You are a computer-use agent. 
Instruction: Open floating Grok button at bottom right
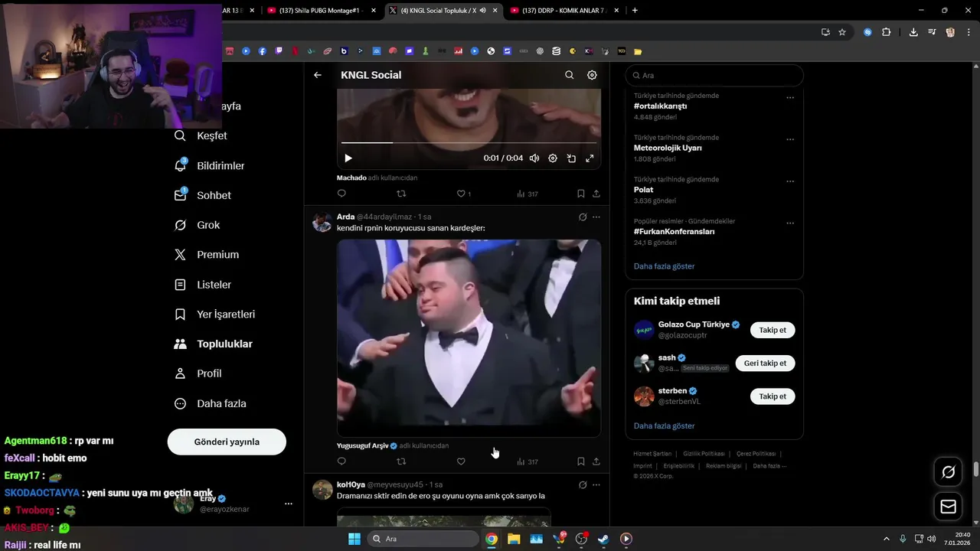point(948,472)
